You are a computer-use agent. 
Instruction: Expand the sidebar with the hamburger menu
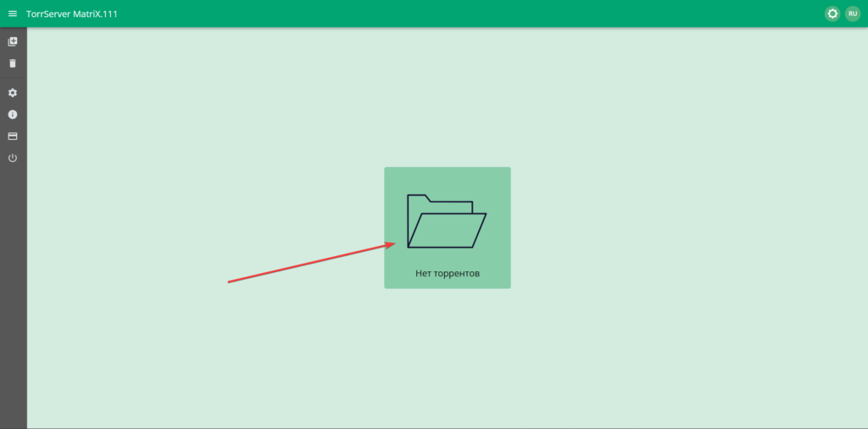[x=13, y=14]
